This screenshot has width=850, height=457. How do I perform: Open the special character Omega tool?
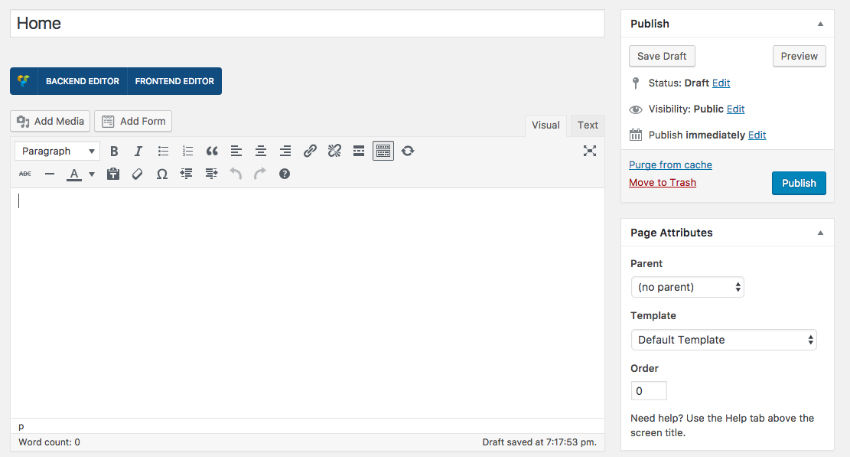tap(162, 174)
